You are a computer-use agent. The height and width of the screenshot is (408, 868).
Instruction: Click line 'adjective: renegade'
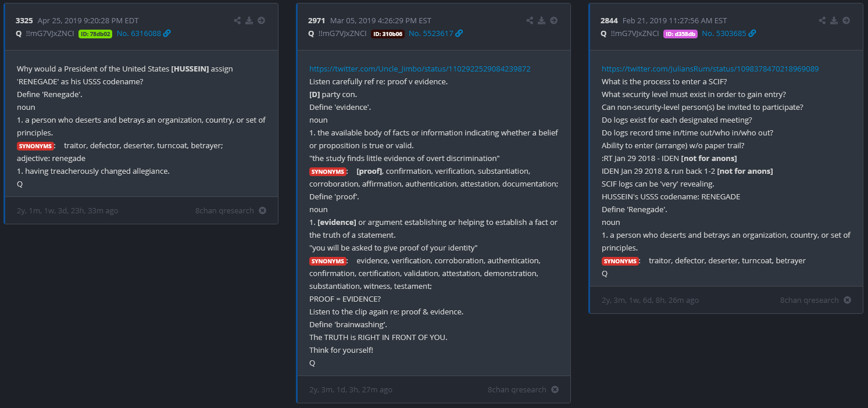[51, 159]
